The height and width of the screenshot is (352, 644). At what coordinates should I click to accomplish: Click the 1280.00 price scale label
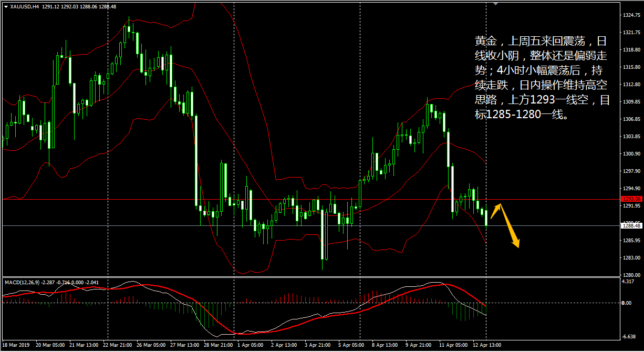(631, 275)
